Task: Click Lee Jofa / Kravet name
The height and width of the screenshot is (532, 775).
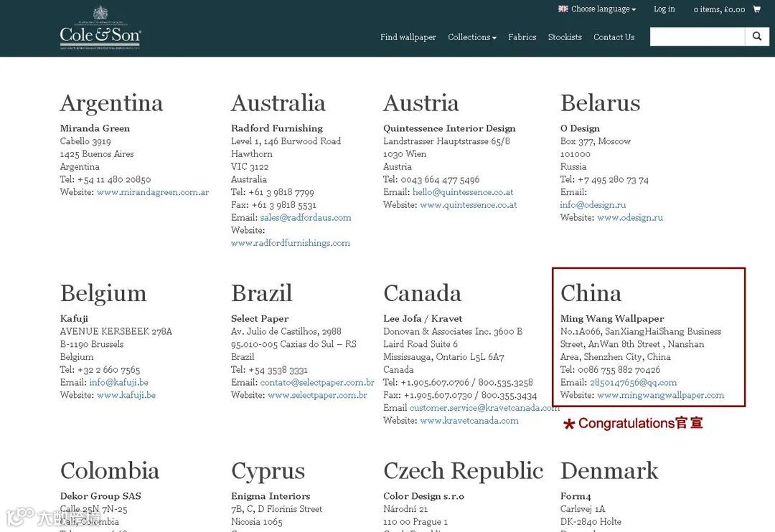Action: click(x=423, y=318)
